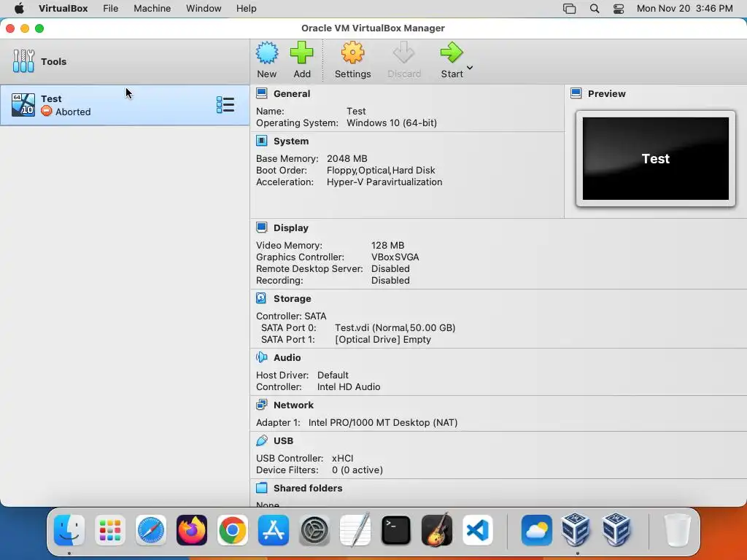Open the File menu
The height and width of the screenshot is (560, 747).
(x=111, y=9)
